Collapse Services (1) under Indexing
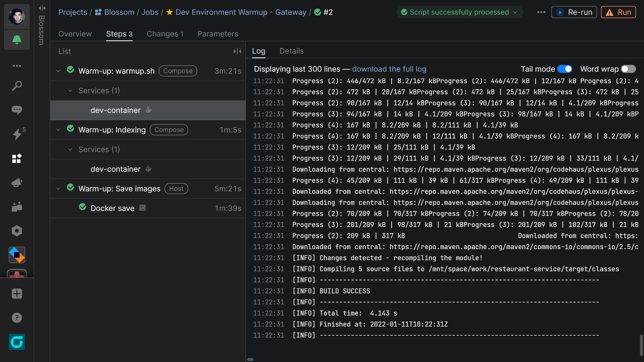 (70, 149)
